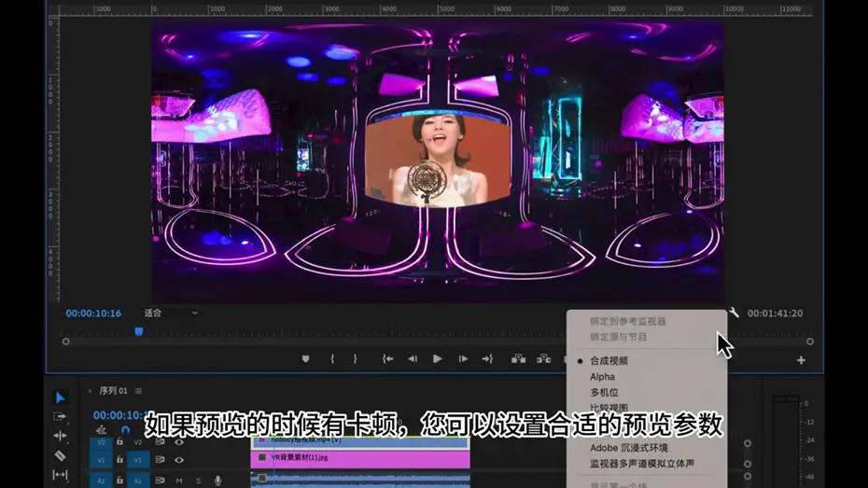This screenshot has width=868, height=488.
Task: Click the Mark In brace button
Action: (x=332, y=359)
